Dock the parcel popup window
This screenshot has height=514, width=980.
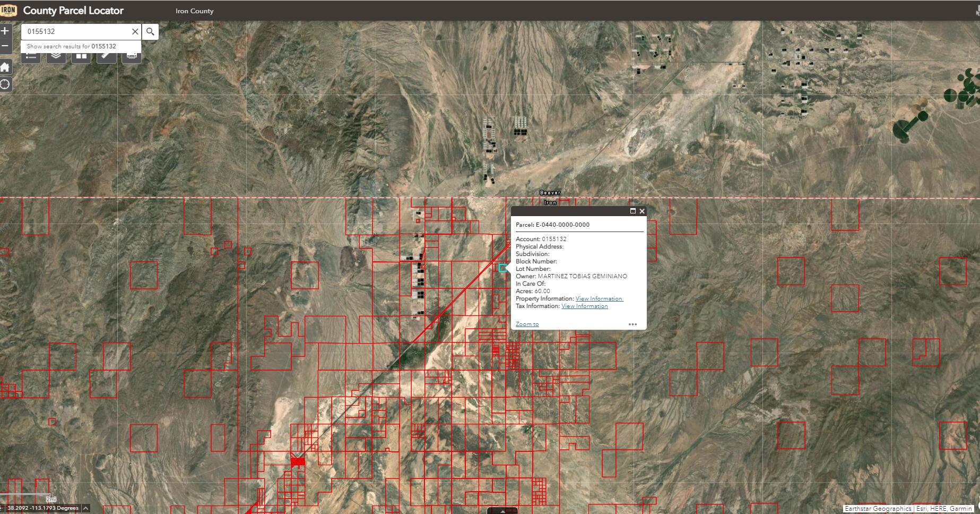click(x=633, y=211)
